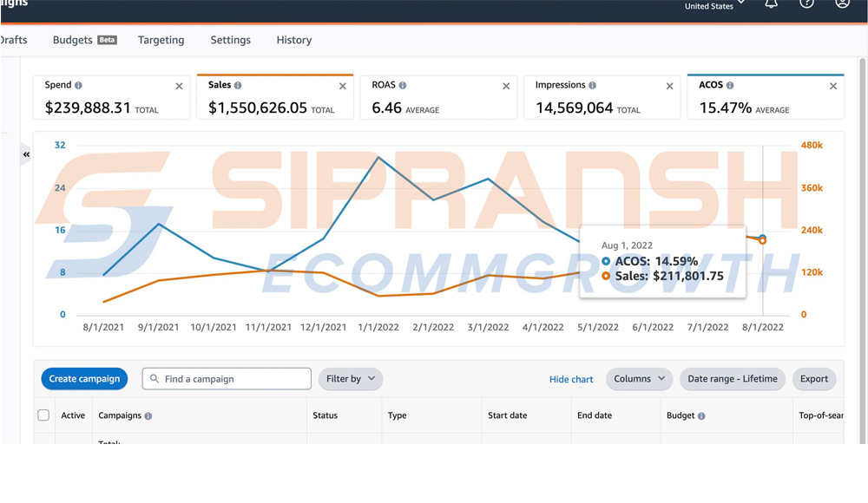Collapse the left sidebar panel arrow

[x=26, y=154]
